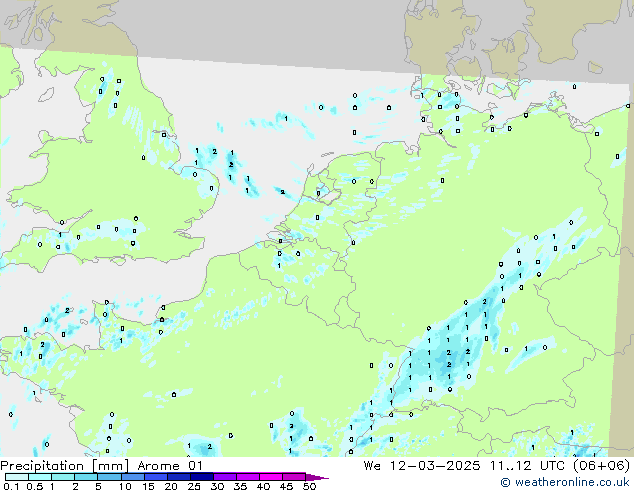Select the 35–40 mm violet swatch

pos(247,477)
